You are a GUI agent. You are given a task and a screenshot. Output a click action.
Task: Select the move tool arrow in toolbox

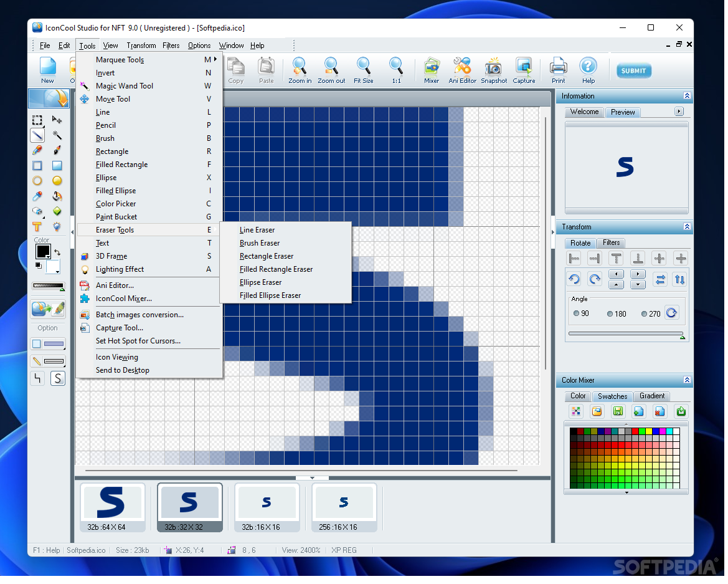click(57, 120)
